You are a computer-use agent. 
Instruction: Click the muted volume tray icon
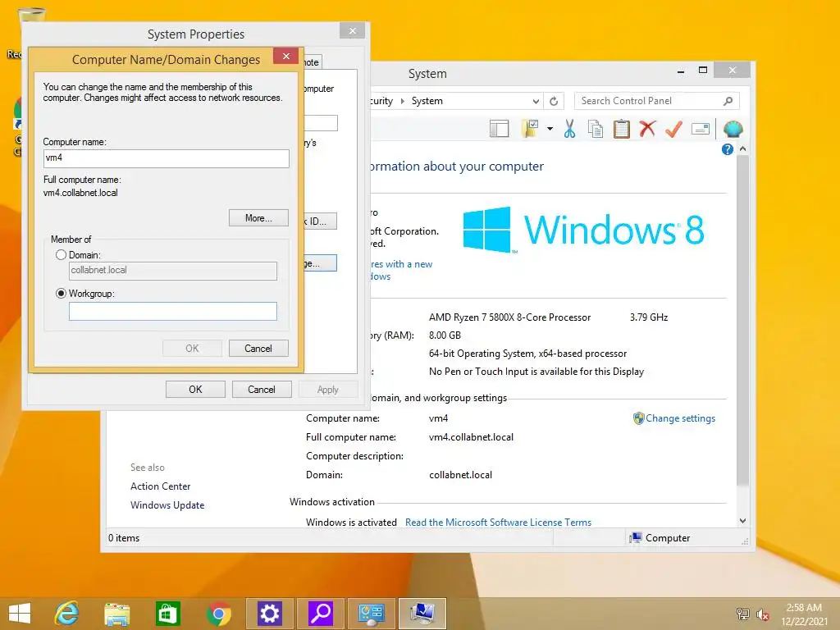(762, 614)
